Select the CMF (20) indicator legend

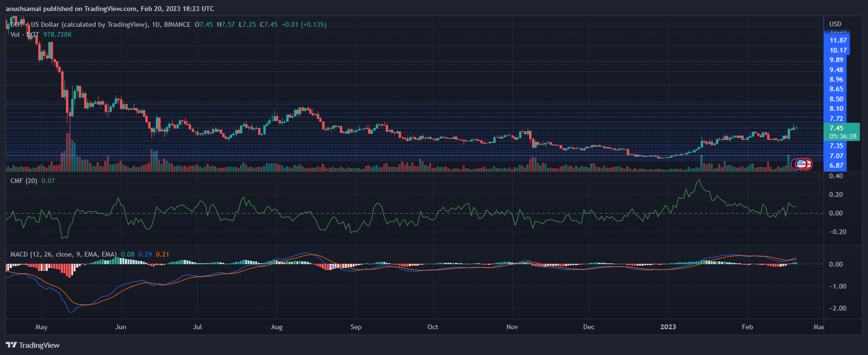(24, 181)
